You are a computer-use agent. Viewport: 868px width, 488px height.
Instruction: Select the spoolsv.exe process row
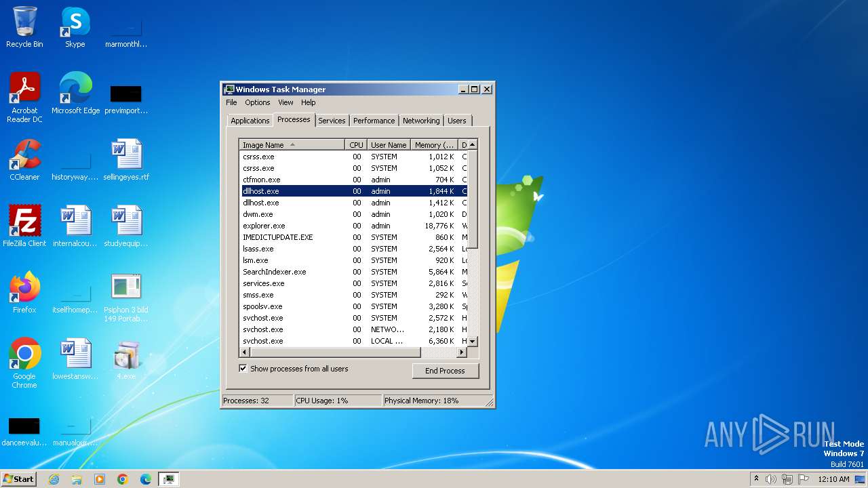(353, 306)
